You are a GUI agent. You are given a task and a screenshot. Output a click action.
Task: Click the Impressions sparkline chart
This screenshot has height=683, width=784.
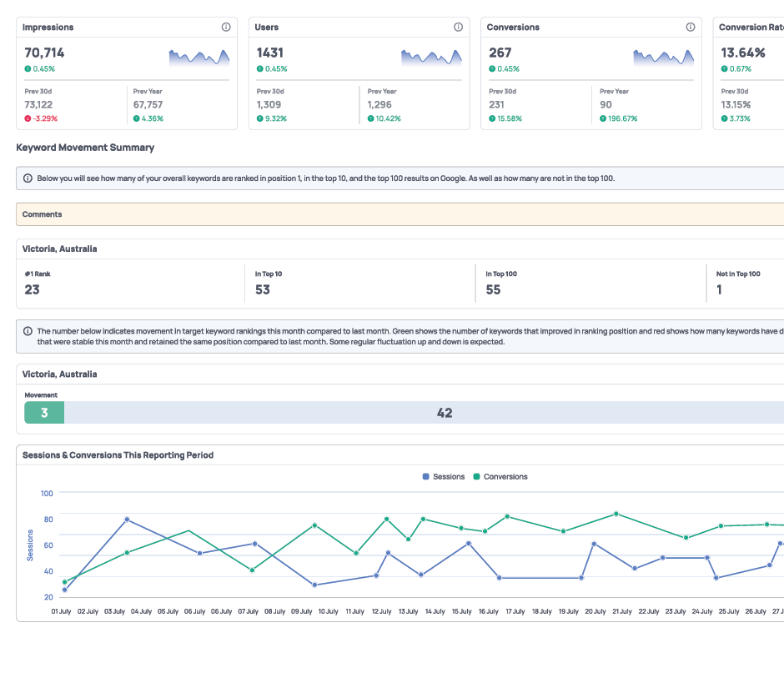[x=199, y=57]
